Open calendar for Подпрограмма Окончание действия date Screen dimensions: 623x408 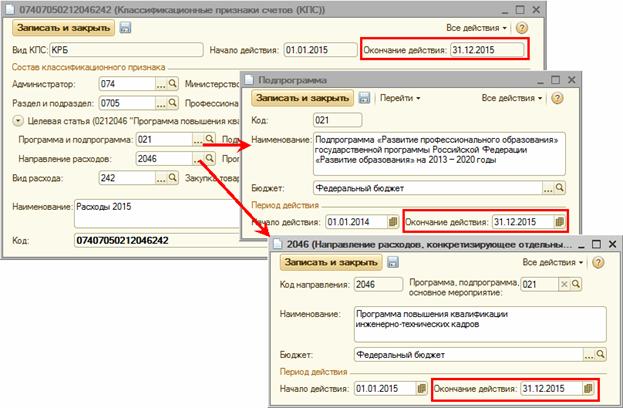(559, 221)
